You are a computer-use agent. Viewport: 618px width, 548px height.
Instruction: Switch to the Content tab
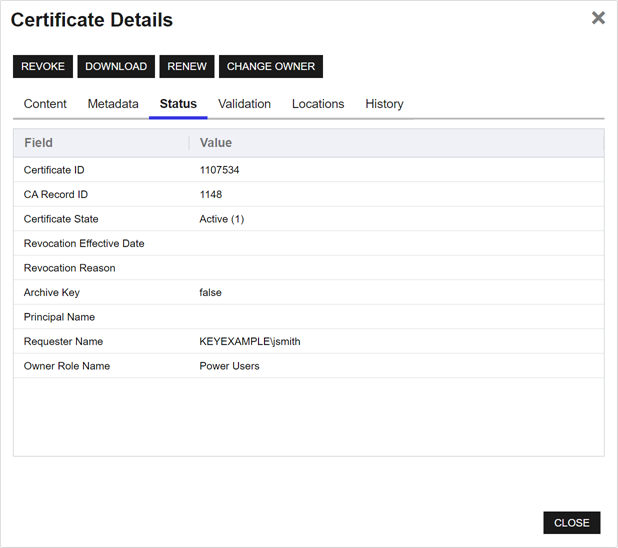click(45, 104)
